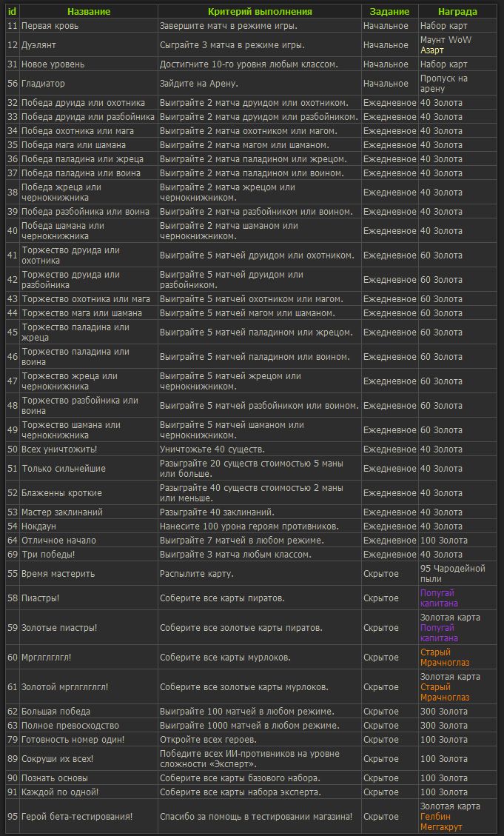
Task: Select the "Познать основы" quest name
Action: pos(54,778)
